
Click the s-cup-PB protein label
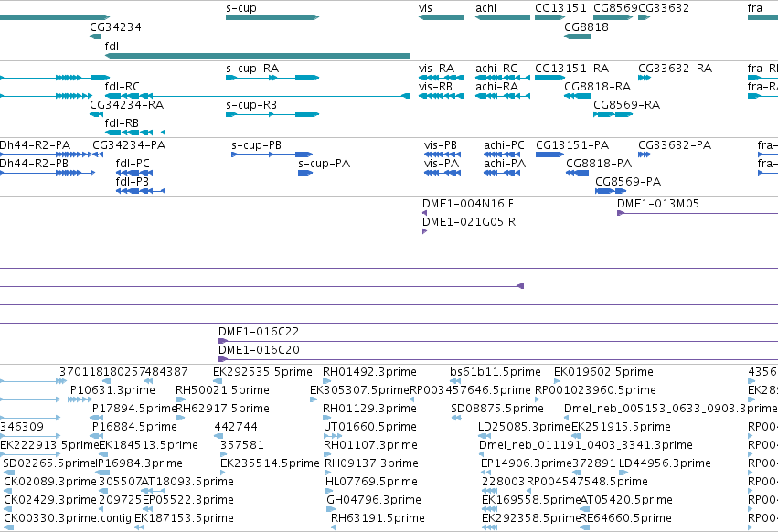click(x=256, y=145)
